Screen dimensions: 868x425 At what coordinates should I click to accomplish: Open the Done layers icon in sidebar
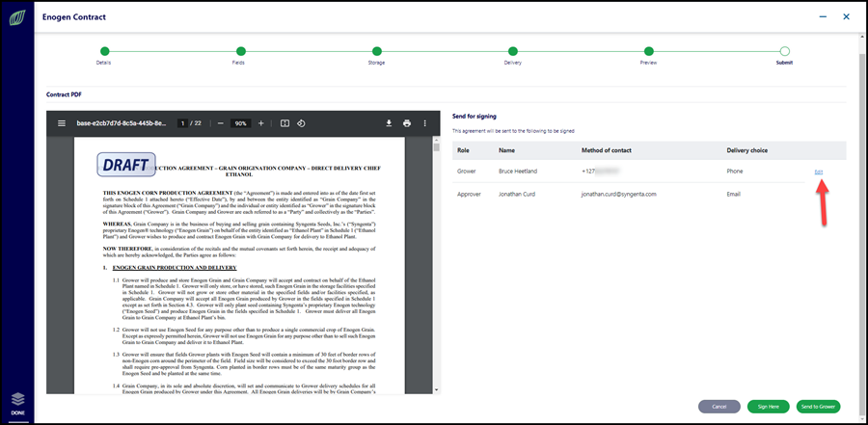point(17,403)
